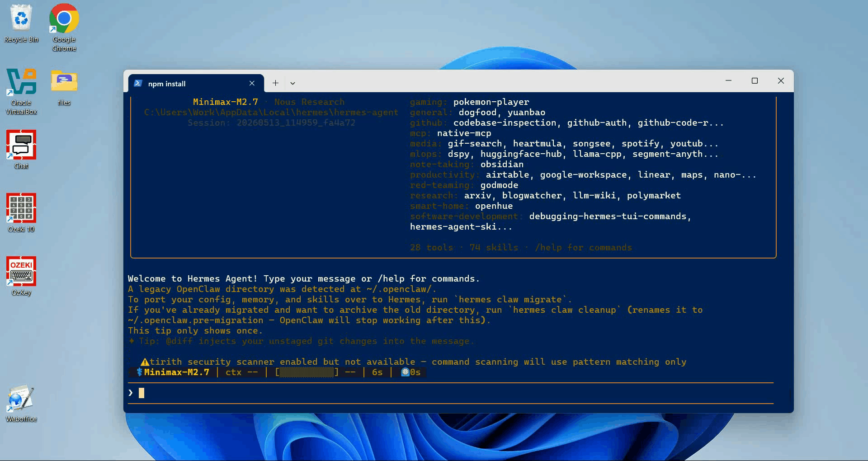Open the Ozeki 10 desktop shortcut

pyautogui.click(x=21, y=213)
